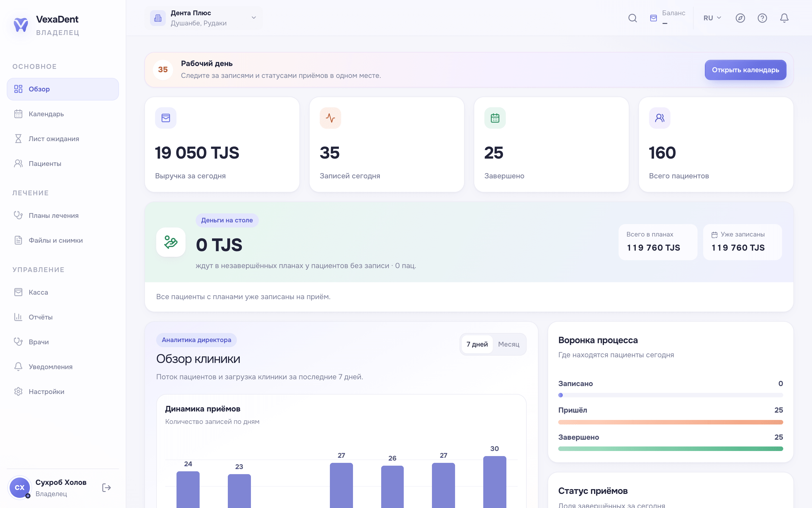Click the VexaDent logo
Image resolution: width=812 pixels, height=508 pixels.
point(21,25)
